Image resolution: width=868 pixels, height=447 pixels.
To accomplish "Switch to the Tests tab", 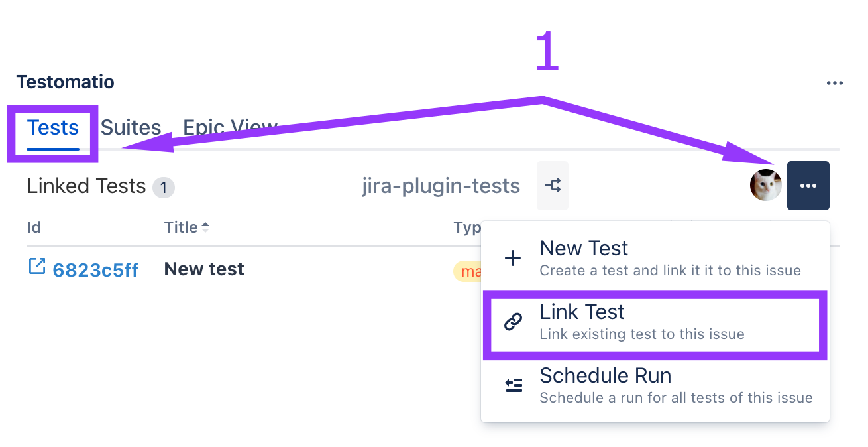I will [53, 128].
